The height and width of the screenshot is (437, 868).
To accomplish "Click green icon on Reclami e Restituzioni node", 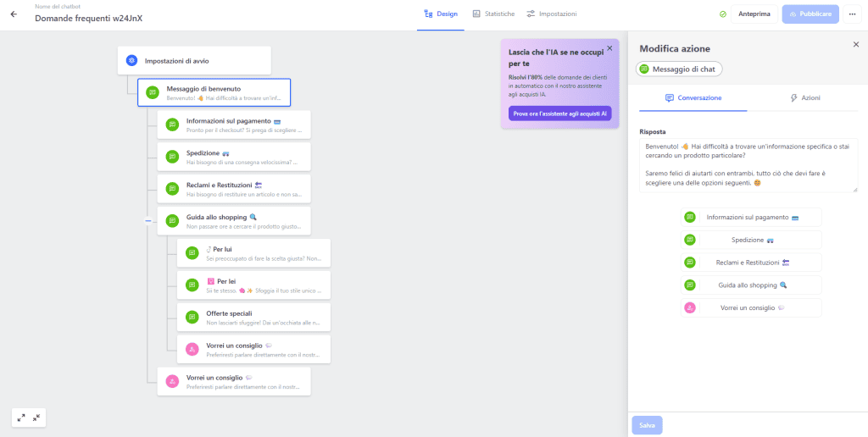I will 172,189.
